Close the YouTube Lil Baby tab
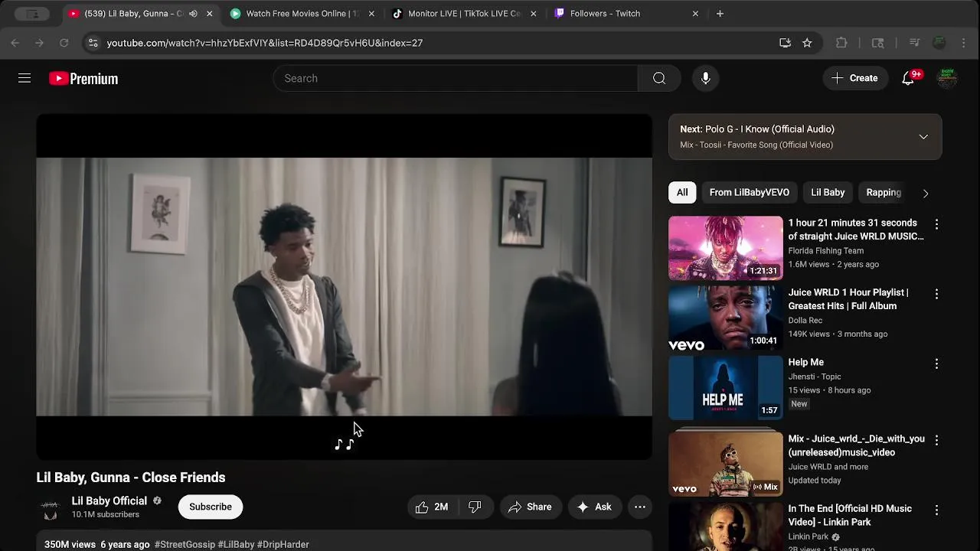 209,13
